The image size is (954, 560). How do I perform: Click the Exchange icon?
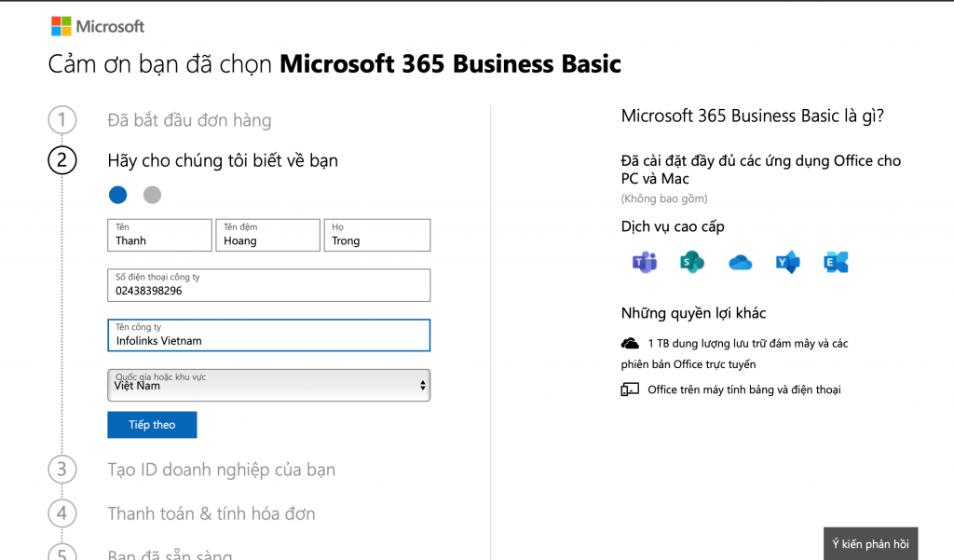[x=836, y=263]
